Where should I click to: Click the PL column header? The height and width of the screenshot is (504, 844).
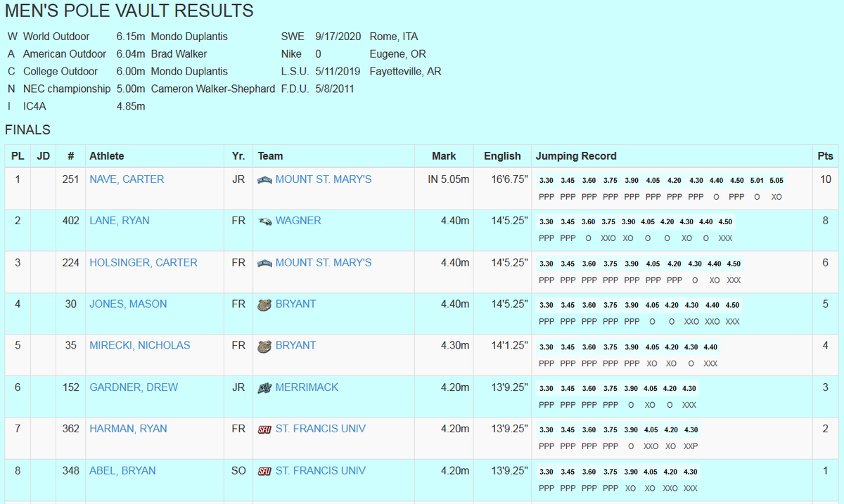tap(18, 156)
